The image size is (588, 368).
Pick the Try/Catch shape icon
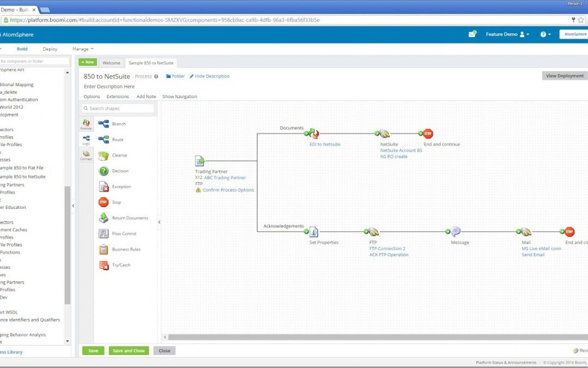coord(103,265)
